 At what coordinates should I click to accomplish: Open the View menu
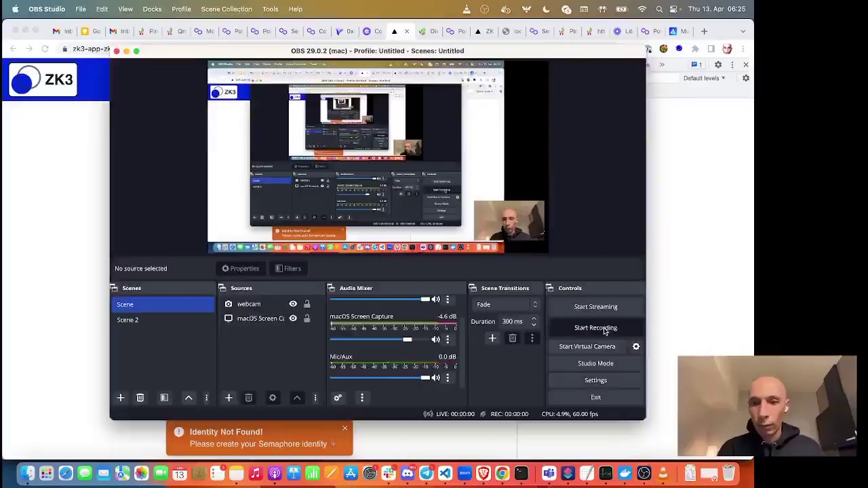pyautogui.click(x=125, y=9)
